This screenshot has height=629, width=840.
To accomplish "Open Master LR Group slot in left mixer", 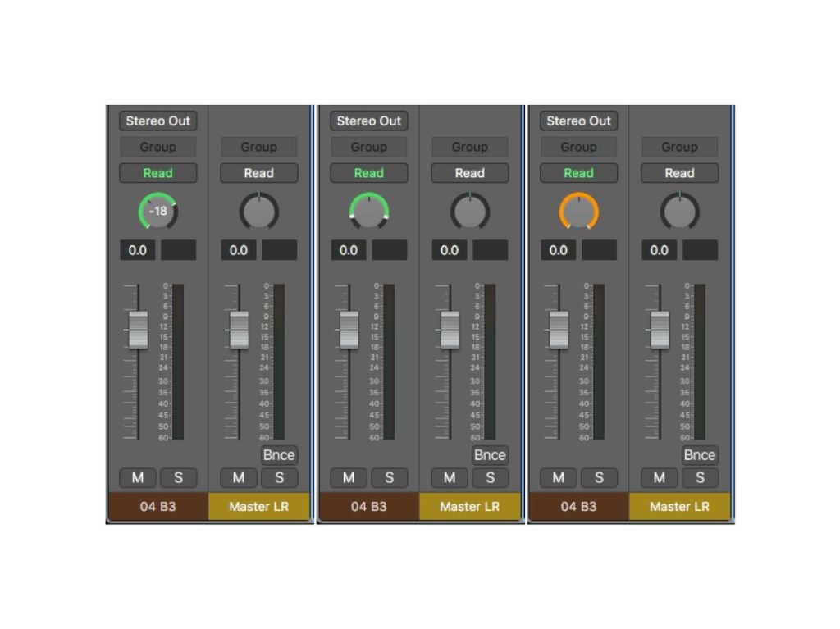I will pos(258,147).
